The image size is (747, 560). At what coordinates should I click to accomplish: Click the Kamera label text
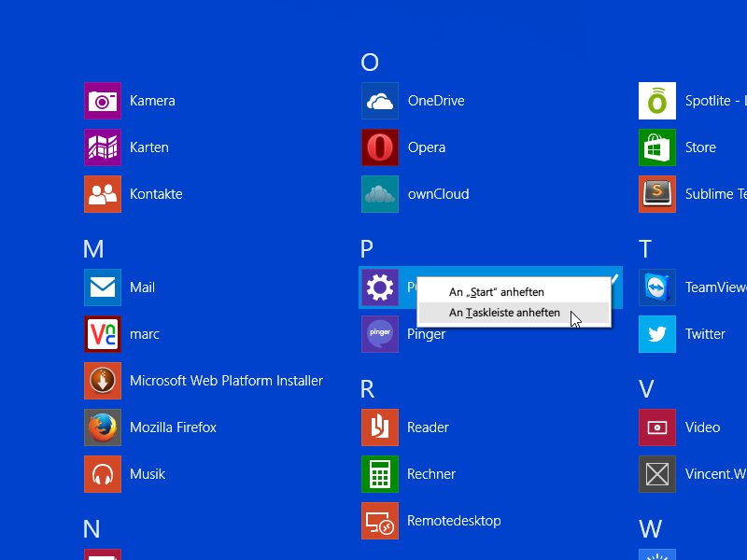tap(152, 101)
